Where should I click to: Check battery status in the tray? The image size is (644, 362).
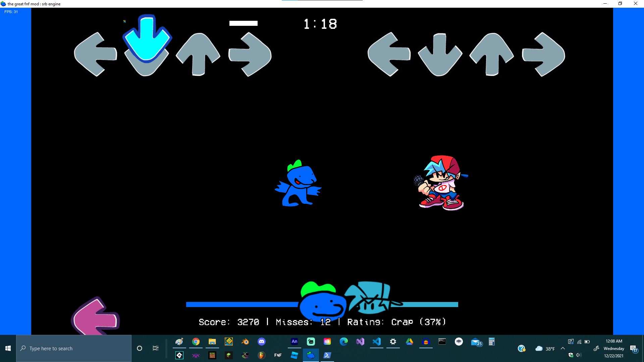pyautogui.click(x=587, y=342)
